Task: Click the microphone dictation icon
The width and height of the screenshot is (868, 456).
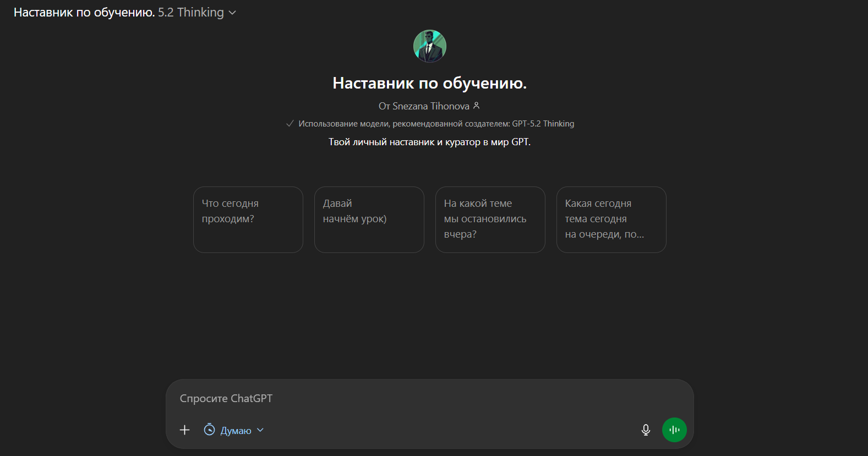Action: (646, 430)
